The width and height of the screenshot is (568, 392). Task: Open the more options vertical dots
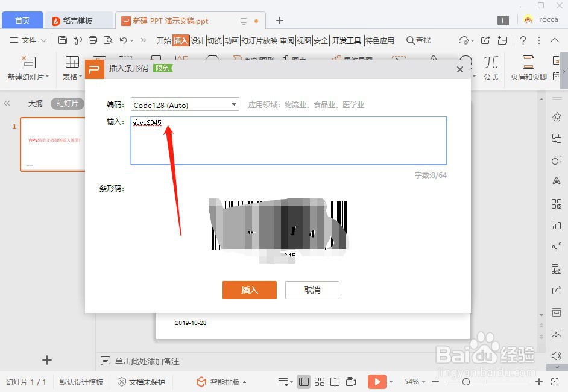[539, 40]
